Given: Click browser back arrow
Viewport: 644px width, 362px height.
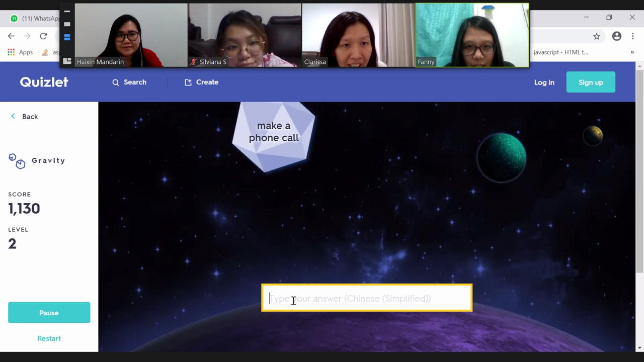Looking at the screenshot, I should click(11, 36).
